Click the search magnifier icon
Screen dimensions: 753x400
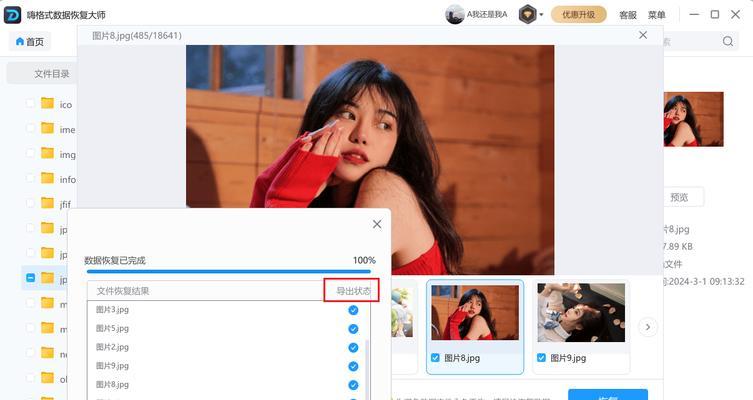729,41
